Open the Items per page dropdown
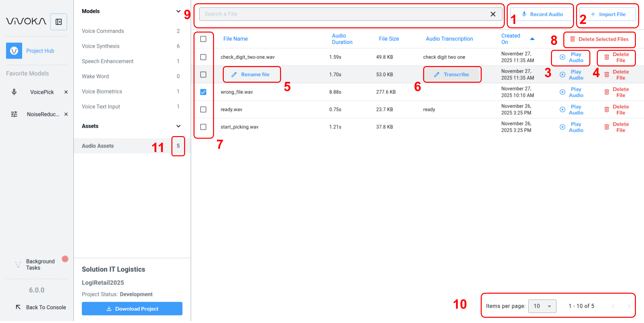 pos(542,306)
